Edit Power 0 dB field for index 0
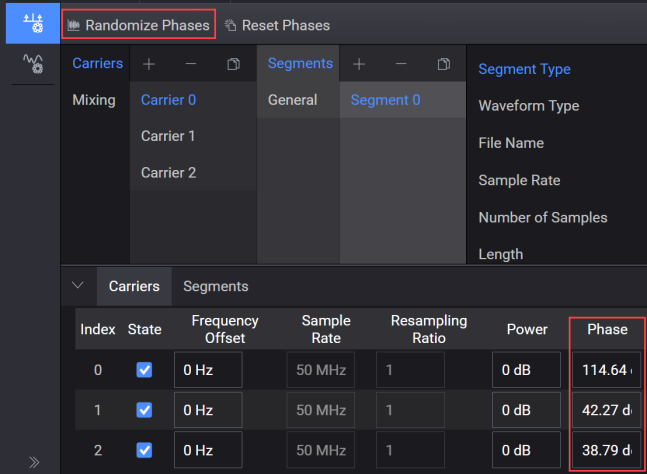 526,370
